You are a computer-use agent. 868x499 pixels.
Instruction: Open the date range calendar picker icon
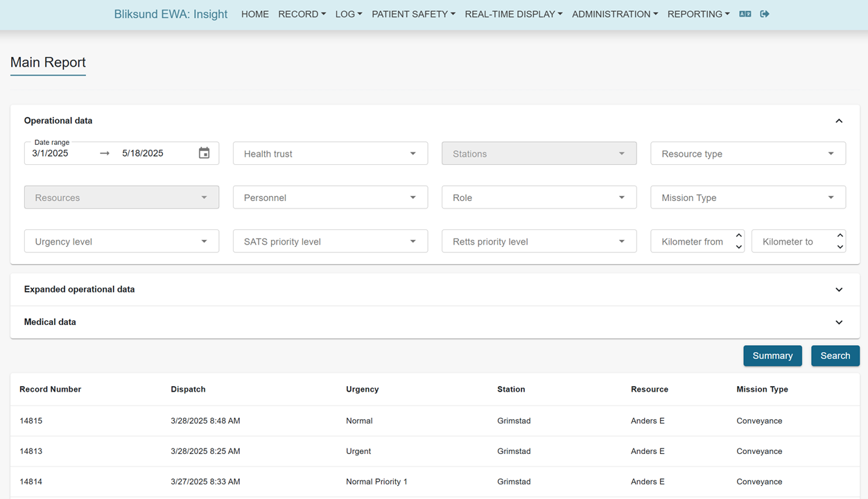point(204,153)
